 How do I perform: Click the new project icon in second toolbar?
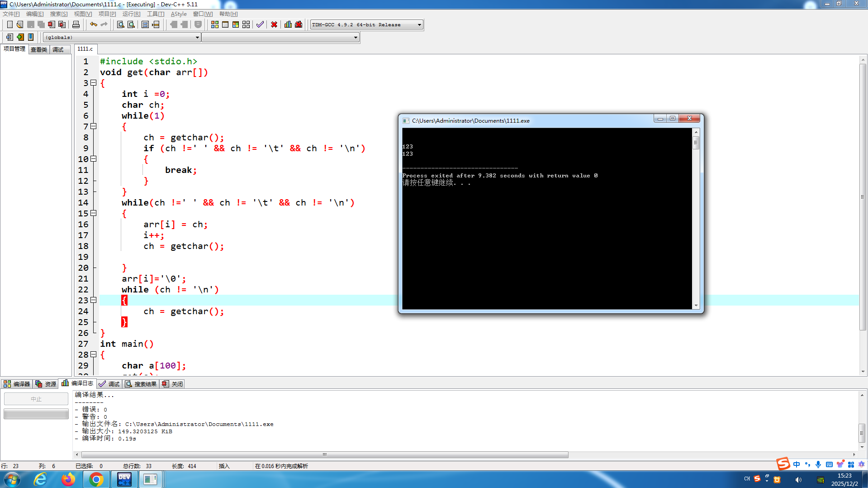tap(9, 37)
